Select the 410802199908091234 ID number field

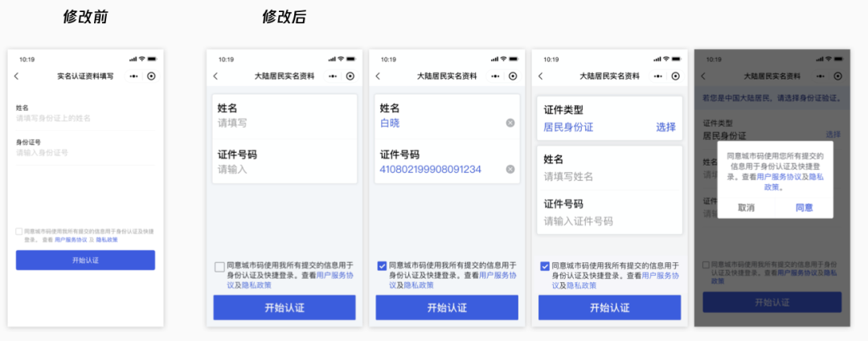pos(431,170)
